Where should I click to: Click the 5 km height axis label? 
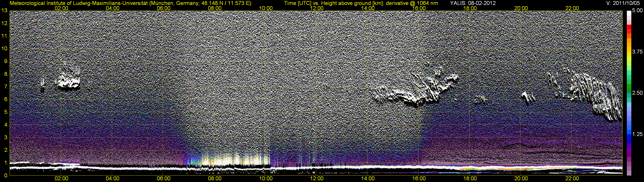[6, 112]
